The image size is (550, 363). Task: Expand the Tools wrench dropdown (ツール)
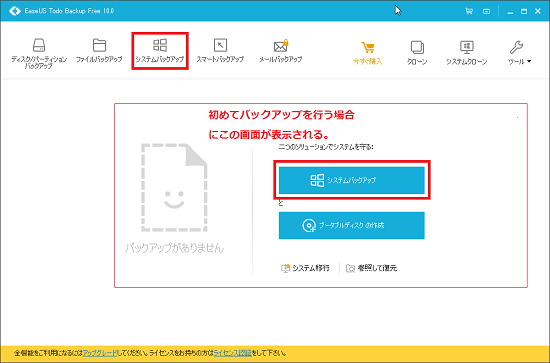519,53
